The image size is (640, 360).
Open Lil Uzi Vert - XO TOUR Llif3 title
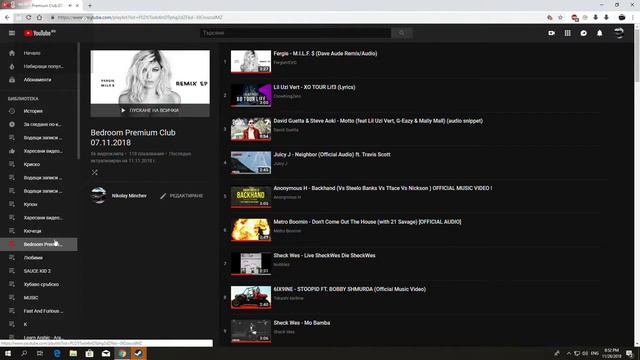point(314,87)
